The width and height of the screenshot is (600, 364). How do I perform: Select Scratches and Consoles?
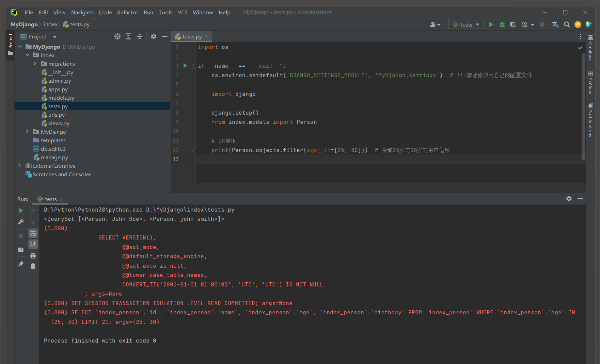[62, 174]
